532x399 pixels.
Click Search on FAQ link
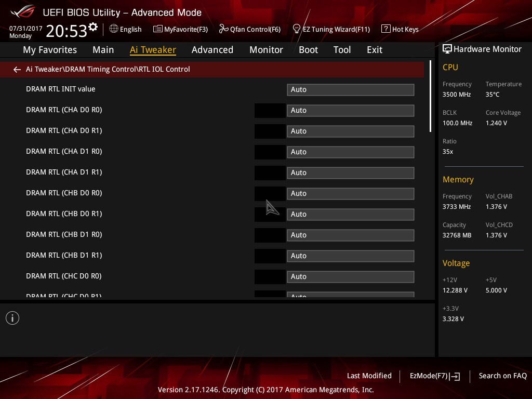[x=502, y=376]
